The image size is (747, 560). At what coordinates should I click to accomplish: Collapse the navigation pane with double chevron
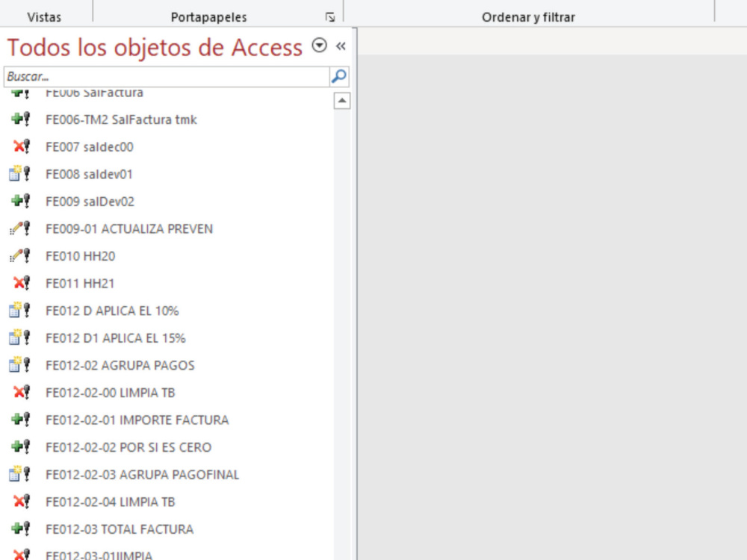coord(341,46)
